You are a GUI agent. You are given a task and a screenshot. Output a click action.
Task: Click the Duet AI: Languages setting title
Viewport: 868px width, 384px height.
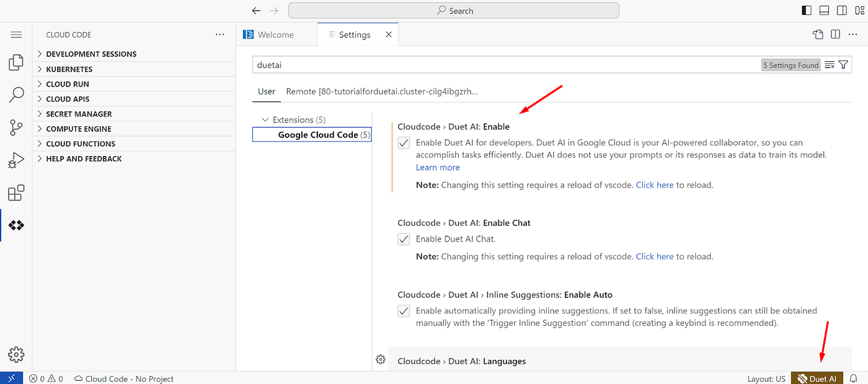(461, 361)
